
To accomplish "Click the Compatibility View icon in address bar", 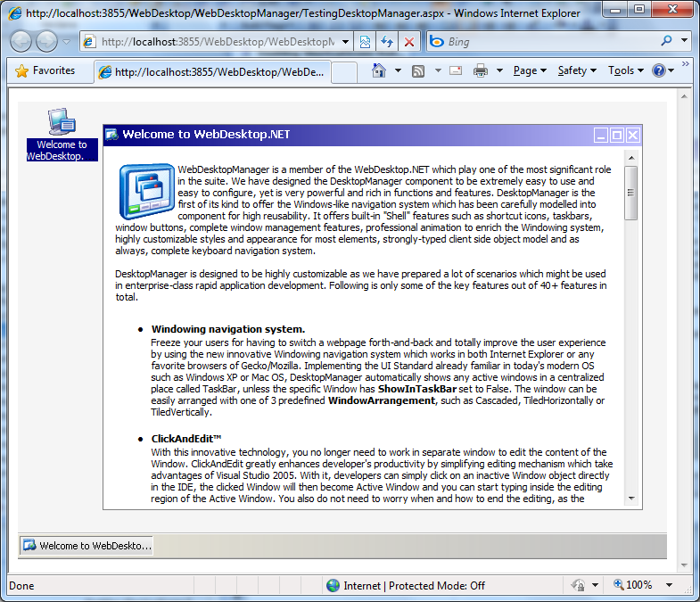I will click(x=365, y=42).
